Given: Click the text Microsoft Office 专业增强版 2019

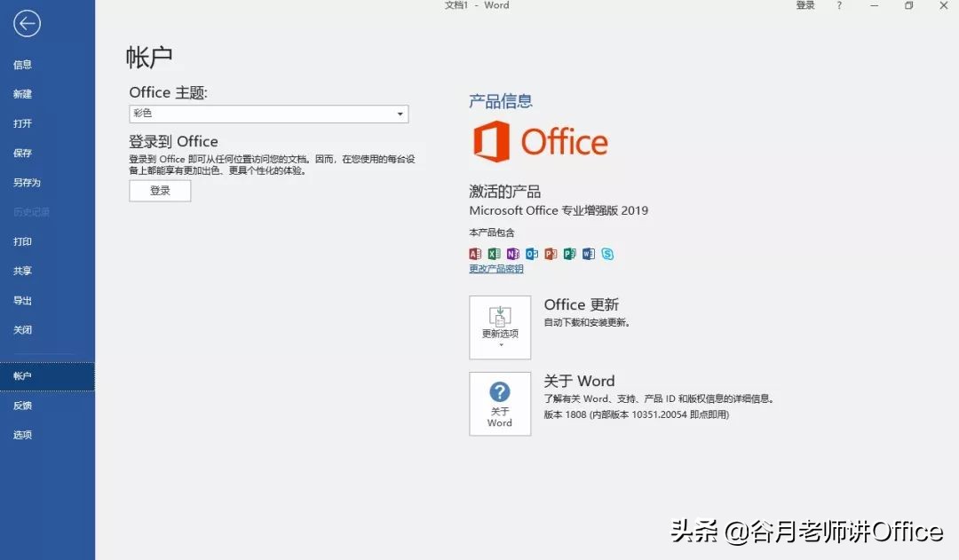Looking at the screenshot, I should click(x=559, y=210).
